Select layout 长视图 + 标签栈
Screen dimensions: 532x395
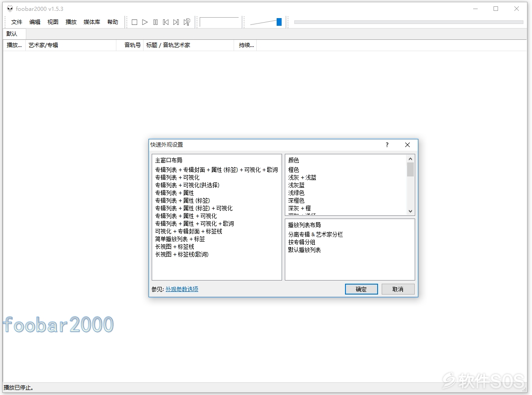pyautogui.click(x=174, y=247)
